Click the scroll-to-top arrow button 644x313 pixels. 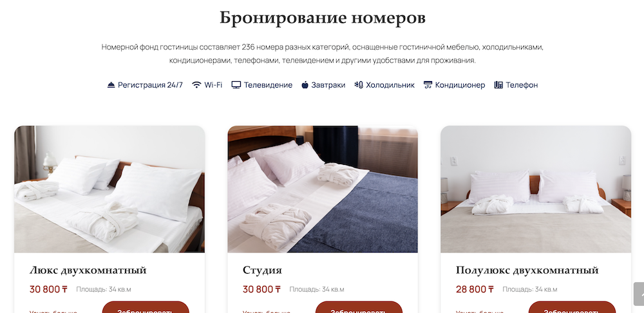click(639, 294)
